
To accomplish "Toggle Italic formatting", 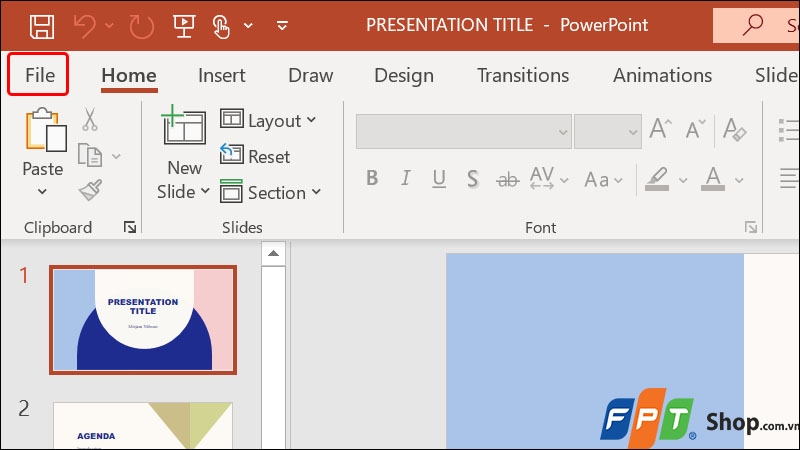I will point(405,178).
